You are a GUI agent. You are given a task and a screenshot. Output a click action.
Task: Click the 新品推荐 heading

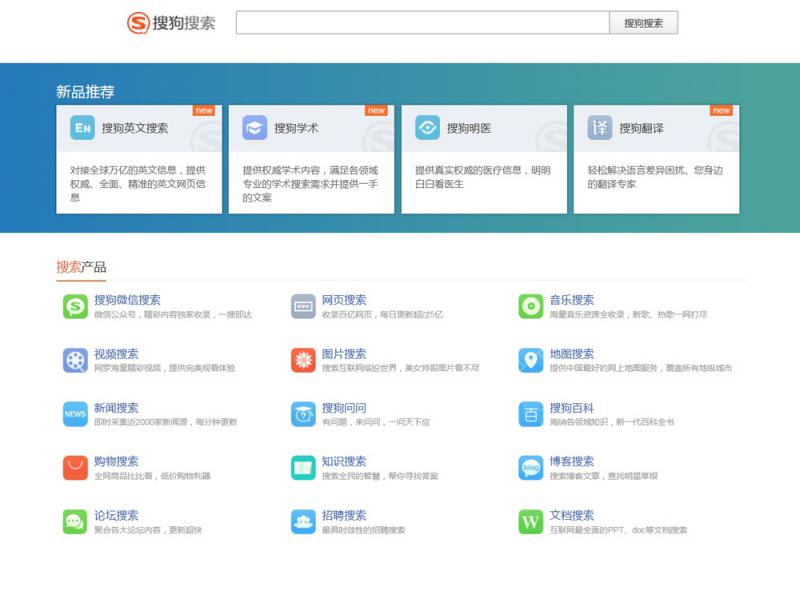coord(85,92)
